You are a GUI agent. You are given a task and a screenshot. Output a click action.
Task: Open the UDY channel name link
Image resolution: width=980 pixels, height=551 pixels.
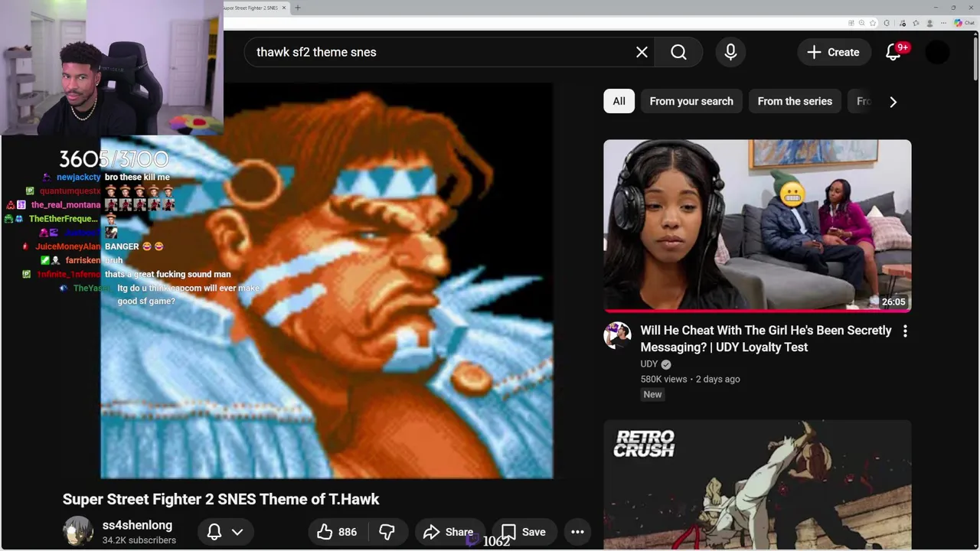(649, 364)
